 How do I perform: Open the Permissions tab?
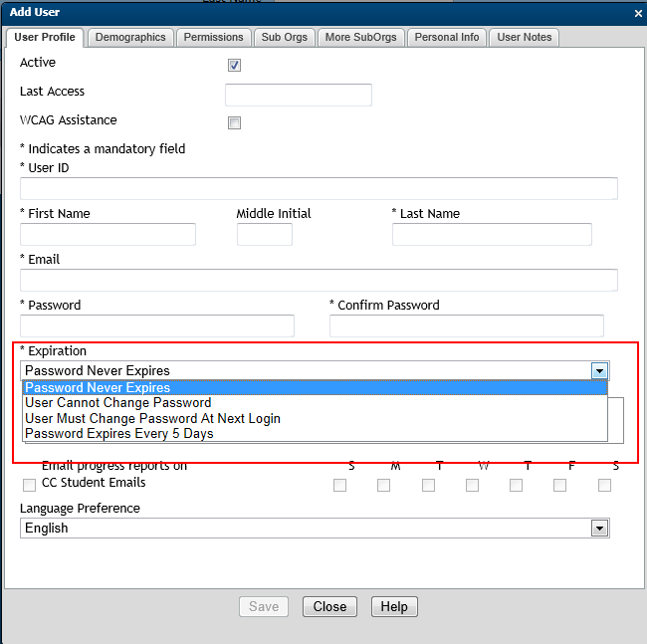(213, 37)
